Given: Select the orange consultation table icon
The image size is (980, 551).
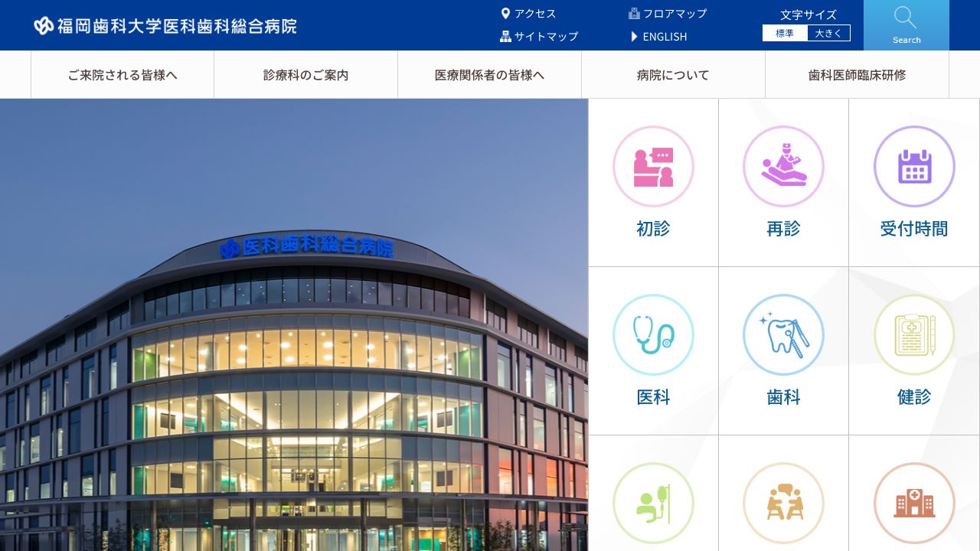Looking at the screenshot, I should tap(783, 503).
